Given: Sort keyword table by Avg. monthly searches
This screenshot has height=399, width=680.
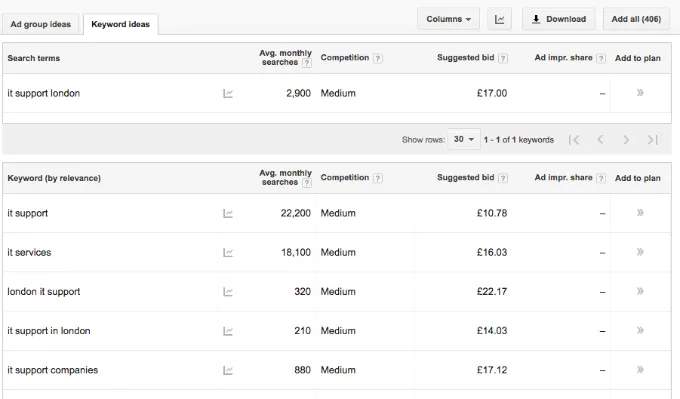Looking at the screenshot, I should pyautogui.click(x=285, y=178).
